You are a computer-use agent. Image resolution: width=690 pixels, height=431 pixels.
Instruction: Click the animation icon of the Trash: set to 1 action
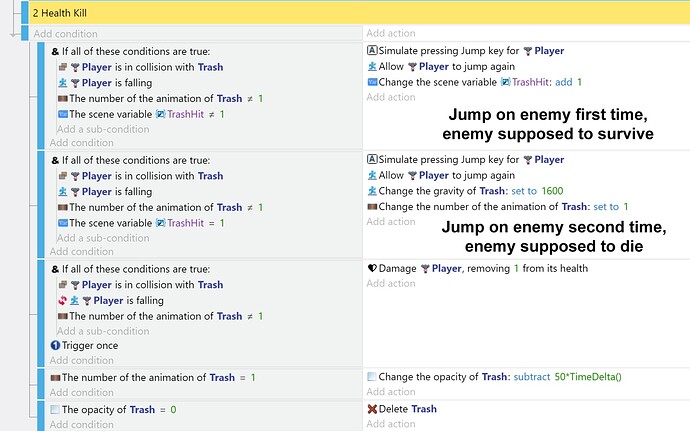click(x=372, y=207)
